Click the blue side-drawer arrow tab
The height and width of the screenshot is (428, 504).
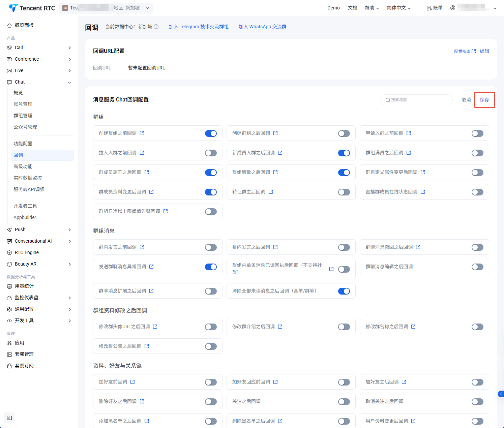click(x=501, y=394)
